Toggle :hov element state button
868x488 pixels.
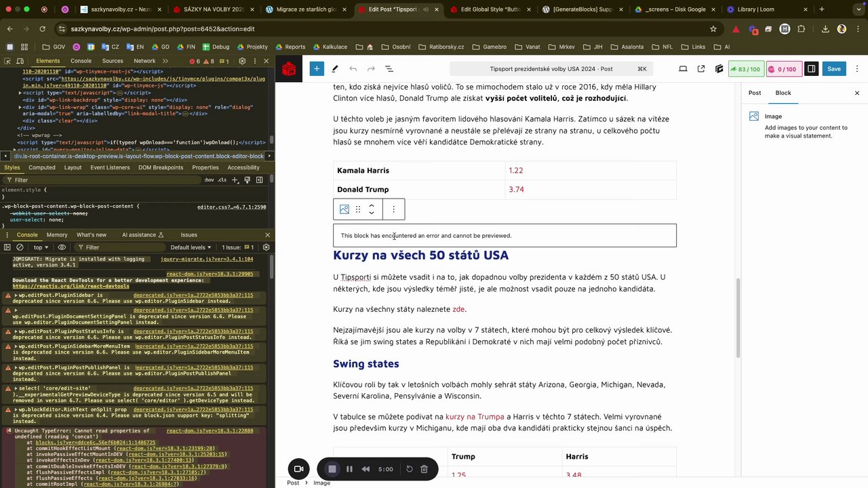[x=209, y=180]
